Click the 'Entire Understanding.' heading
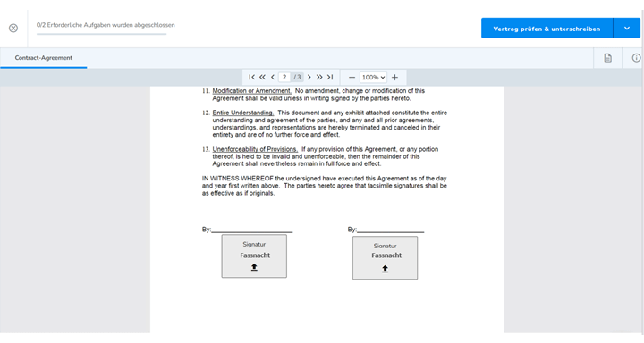The height and width of the screenshot is (343, 644). [242, 113]
